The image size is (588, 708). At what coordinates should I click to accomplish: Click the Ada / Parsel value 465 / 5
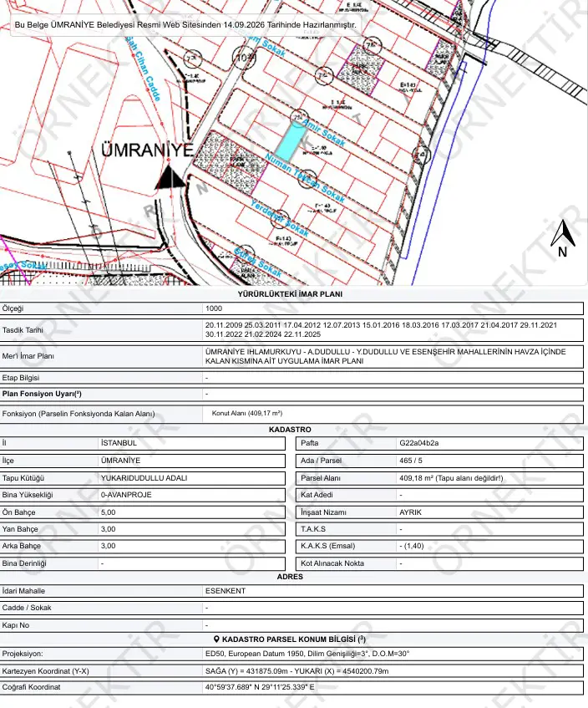411,461
